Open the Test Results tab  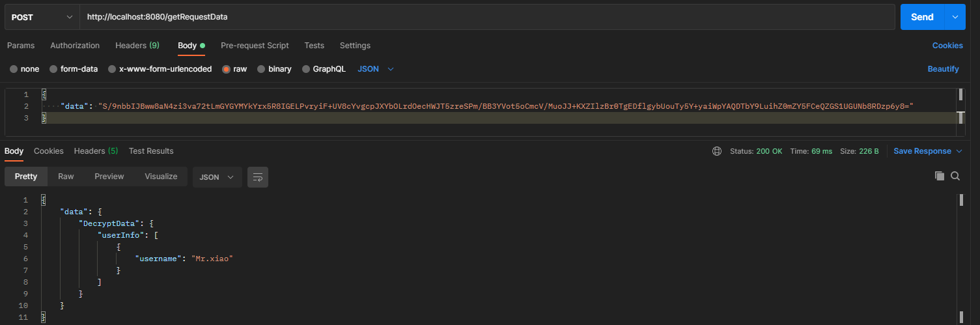(151, 151)
